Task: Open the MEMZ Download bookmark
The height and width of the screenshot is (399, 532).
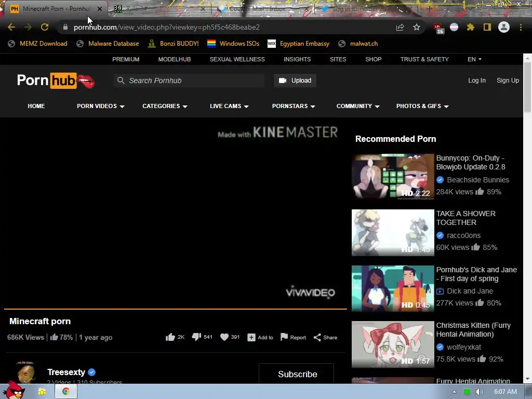Action: [x=37, y=44]
